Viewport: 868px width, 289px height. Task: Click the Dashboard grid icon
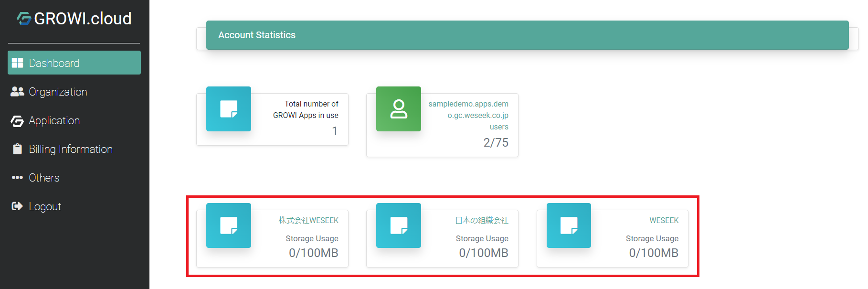coord(18,63)
